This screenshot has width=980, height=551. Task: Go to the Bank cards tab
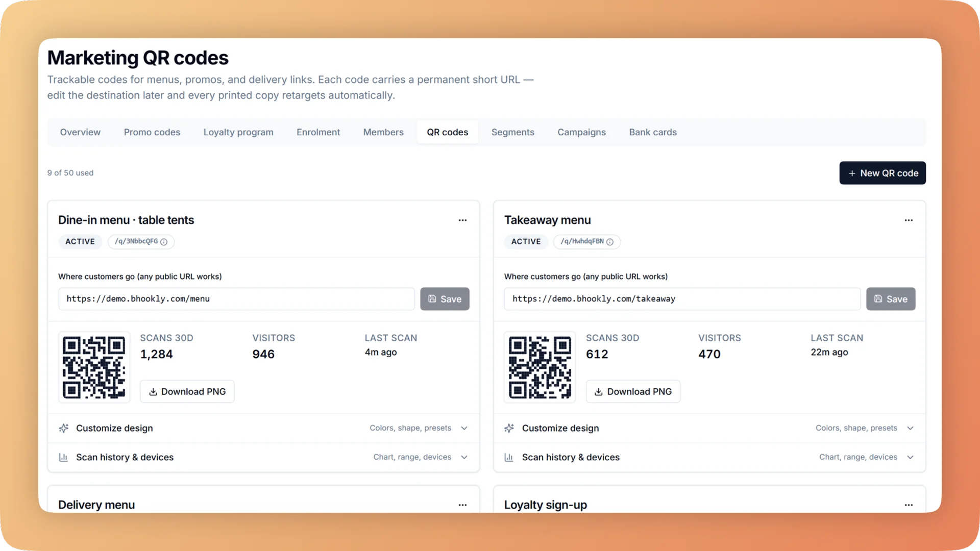point(653,132)
